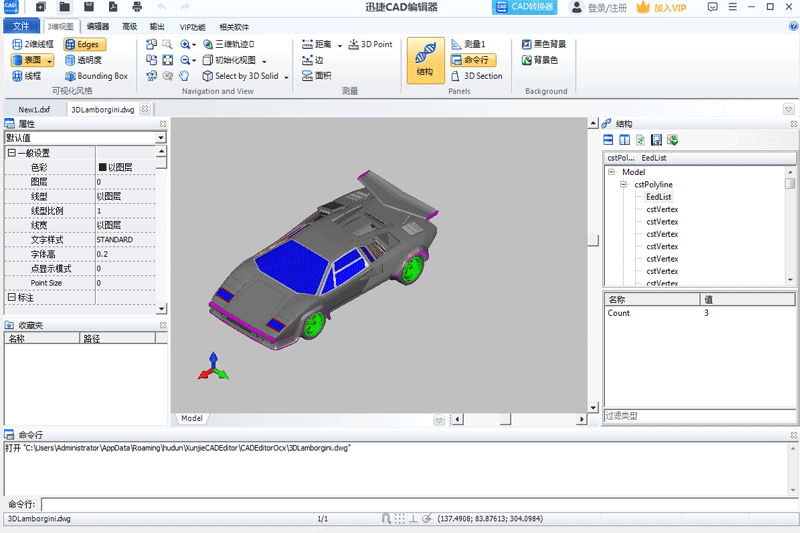
Task: Switch to 黑色背景 black background
Action: [544, 44]
